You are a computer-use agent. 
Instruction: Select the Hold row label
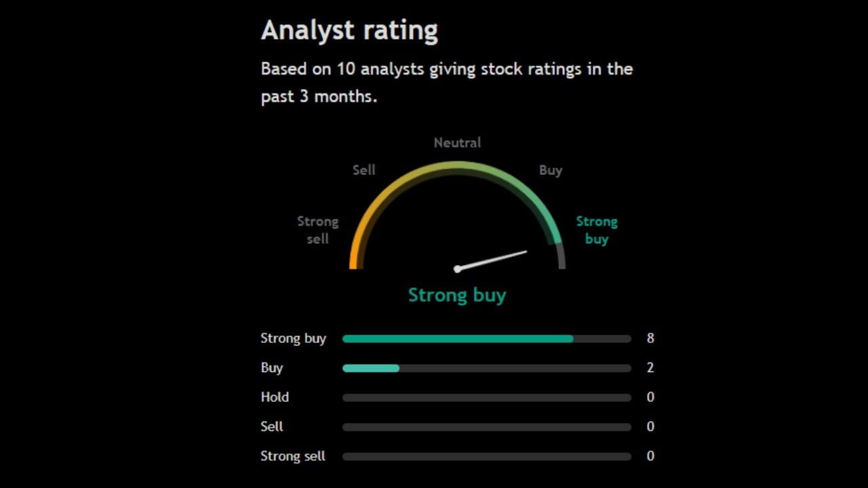275,397
